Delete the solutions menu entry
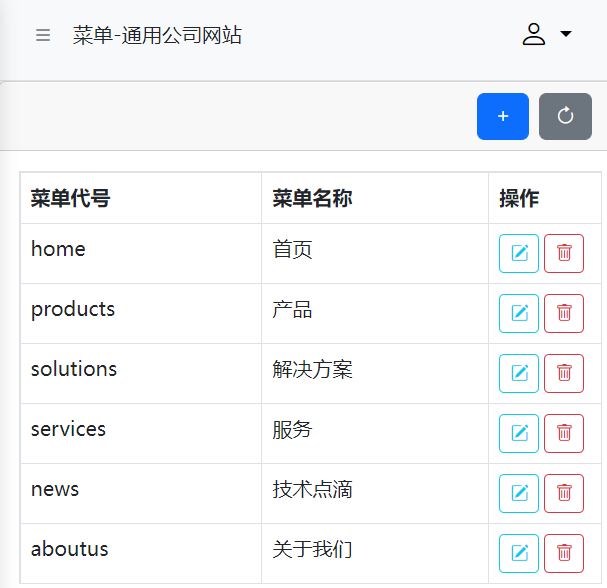Screen dimensions: 607x588 point(564,374)
